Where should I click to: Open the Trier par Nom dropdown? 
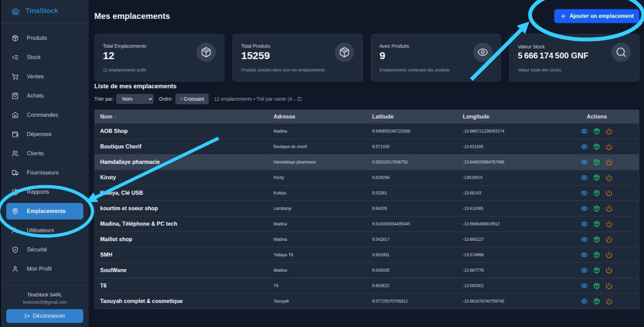point(135,99)
